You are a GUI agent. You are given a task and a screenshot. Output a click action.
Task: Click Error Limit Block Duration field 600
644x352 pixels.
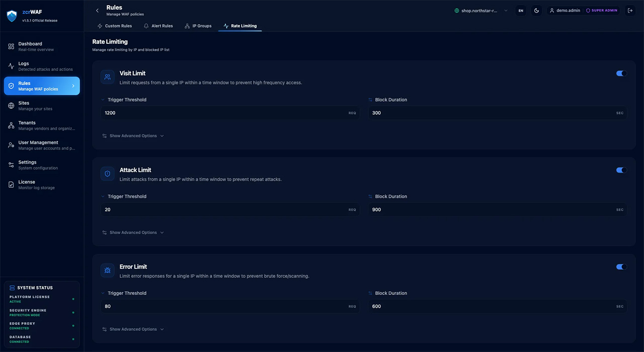click(498, 306)
